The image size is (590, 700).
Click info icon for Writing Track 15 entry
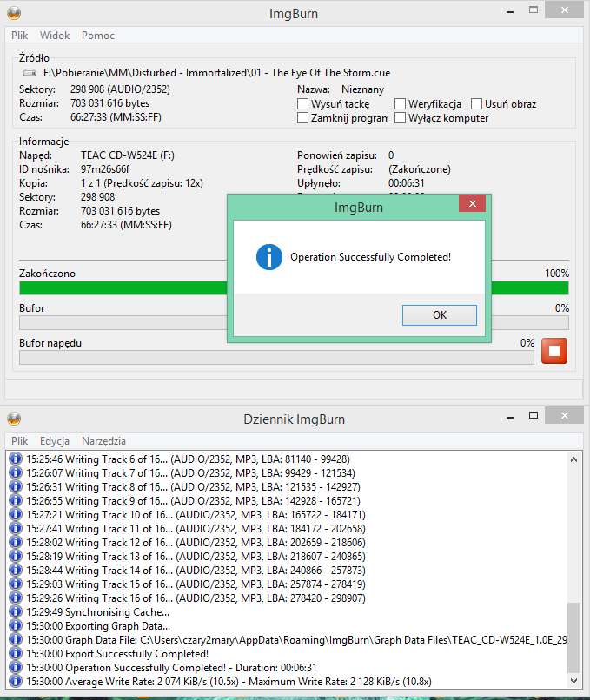coord(15,584)
